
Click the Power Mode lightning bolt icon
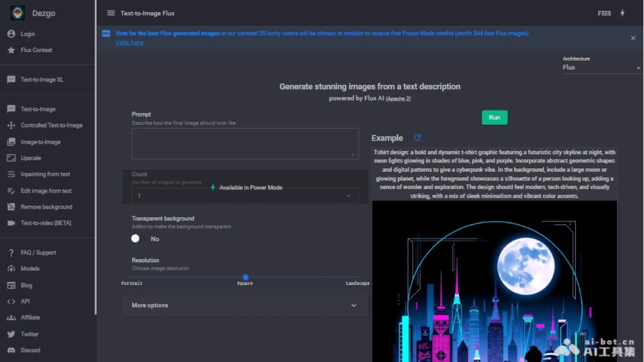(x=623, y=13)
